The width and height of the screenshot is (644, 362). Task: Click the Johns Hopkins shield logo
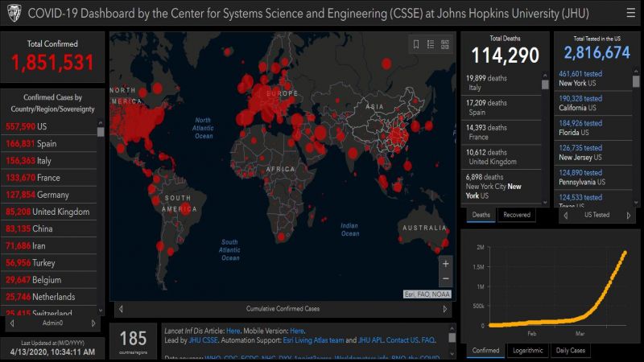tap(14, 13)
